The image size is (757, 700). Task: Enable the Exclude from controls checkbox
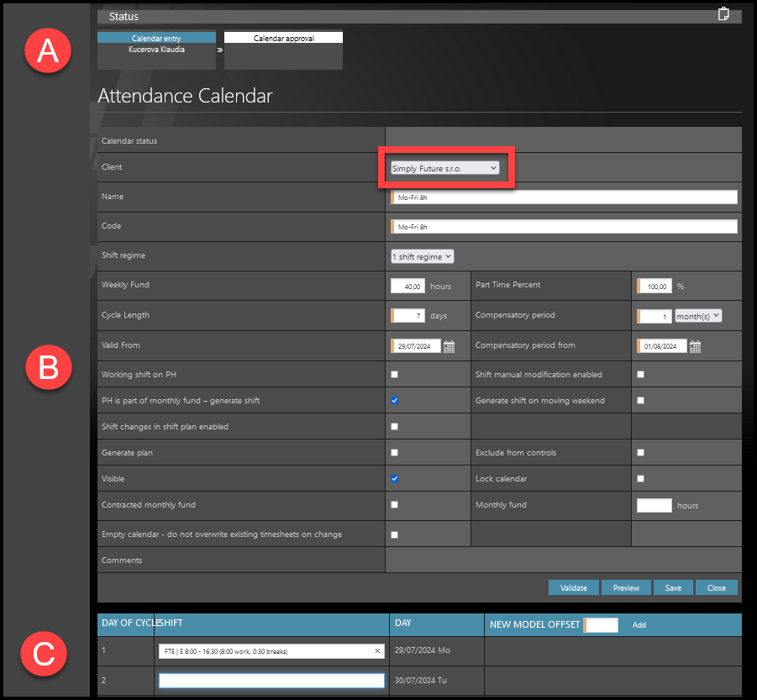pyautogui.click(x=640, y=452)
